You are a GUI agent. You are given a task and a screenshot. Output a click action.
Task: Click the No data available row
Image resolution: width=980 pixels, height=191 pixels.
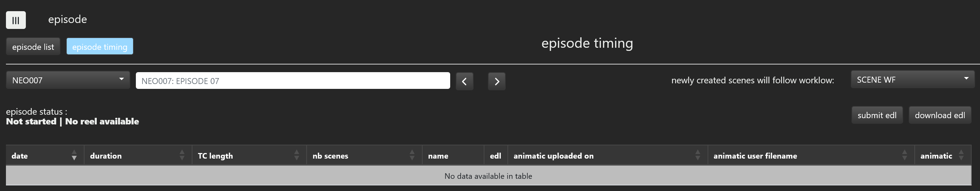tap(488, 176)
